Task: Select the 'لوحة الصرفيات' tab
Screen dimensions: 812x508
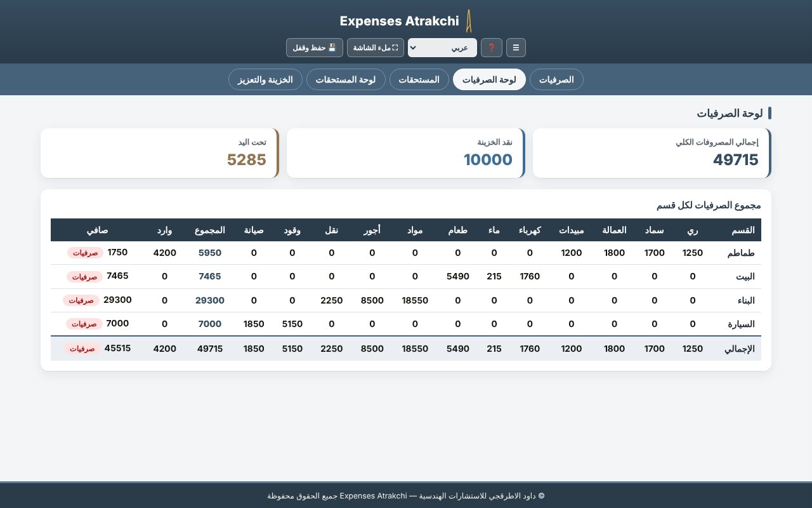Action: point(489,79)
